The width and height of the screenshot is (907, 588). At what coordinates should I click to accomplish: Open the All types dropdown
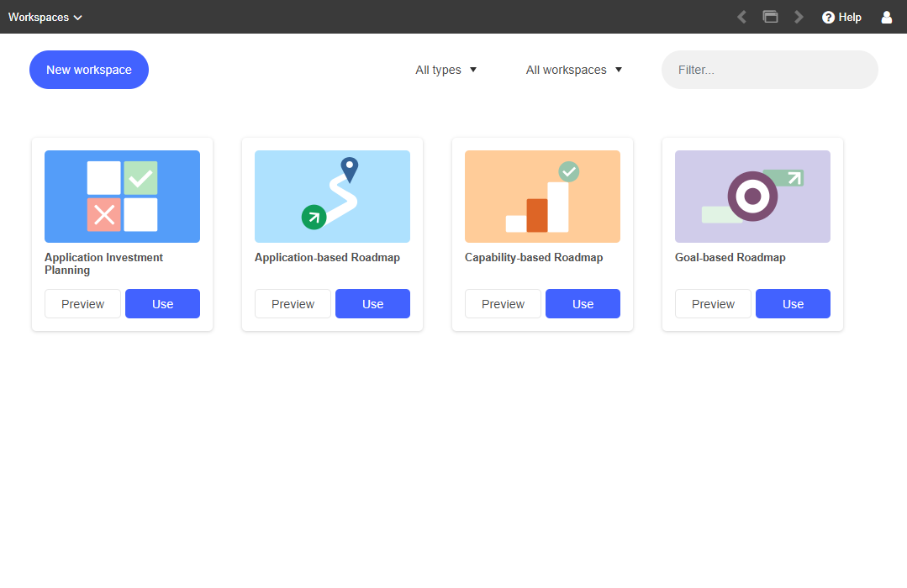coord(446,70)
